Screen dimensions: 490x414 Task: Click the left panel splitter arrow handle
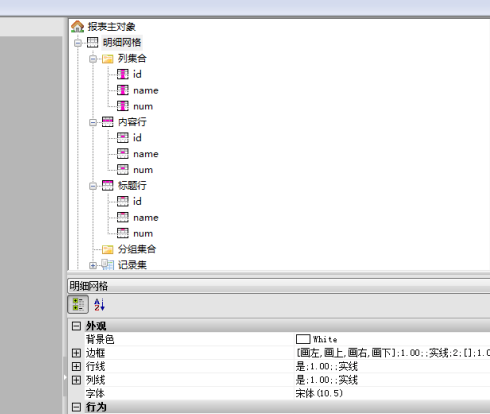tap(65, 377)
